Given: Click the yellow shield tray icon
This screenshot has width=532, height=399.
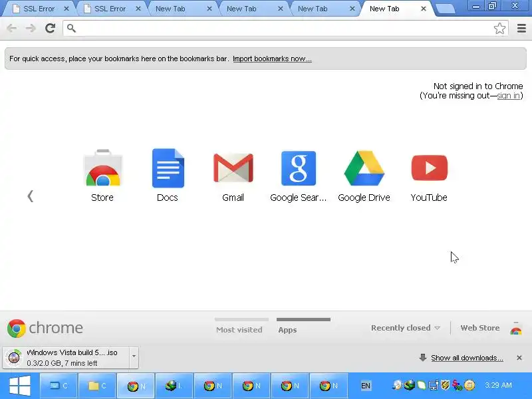Looking at the screenshot, I should [x=445, y=385].
